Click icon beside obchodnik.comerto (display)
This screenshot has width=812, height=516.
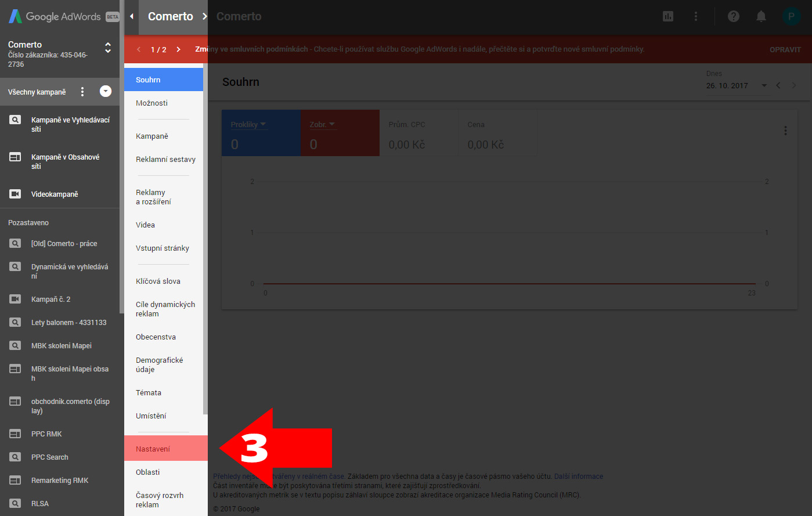click(15, 402)
